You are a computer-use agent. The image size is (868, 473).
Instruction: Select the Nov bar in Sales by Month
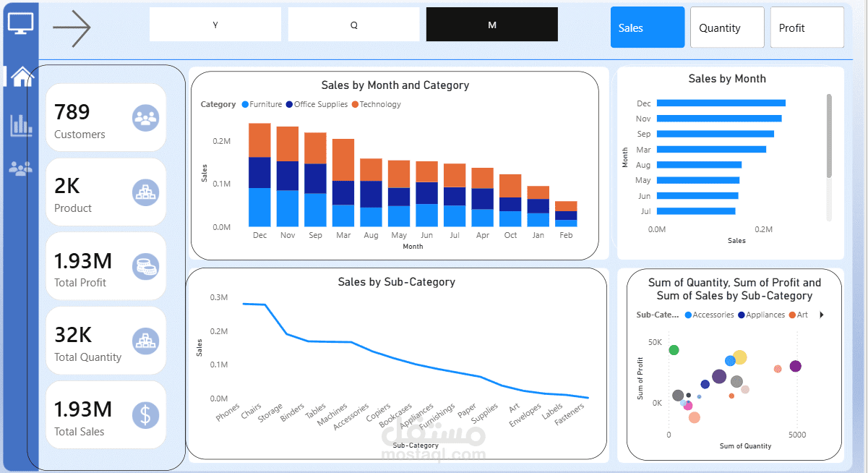click(719, 119)
